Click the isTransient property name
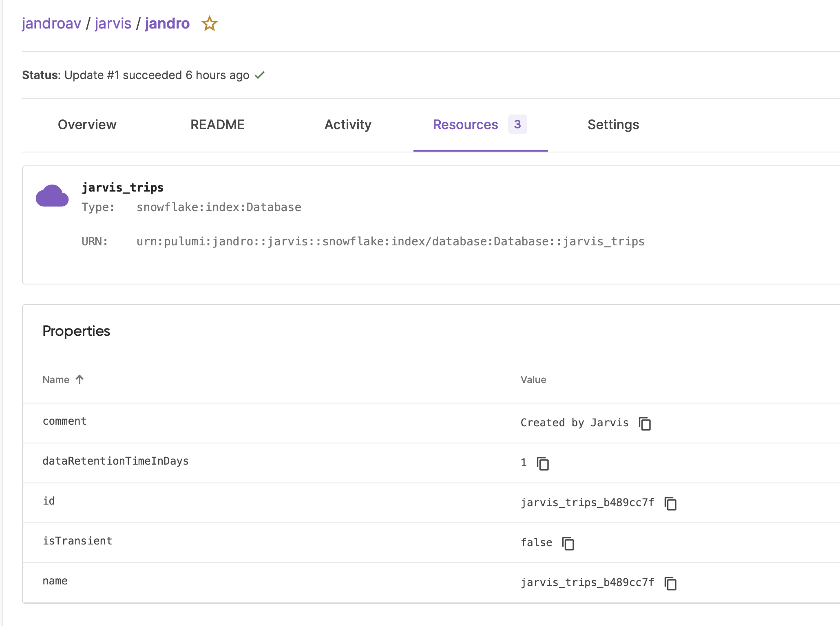Screen dimensions: 840x626 [77, 541]
